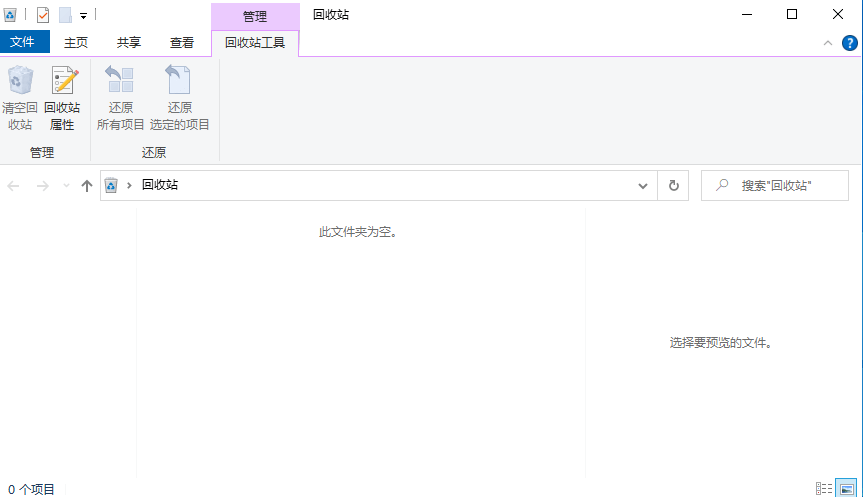
Task: Collapse the ribbon with the chevron
Action: click(828, 43)
